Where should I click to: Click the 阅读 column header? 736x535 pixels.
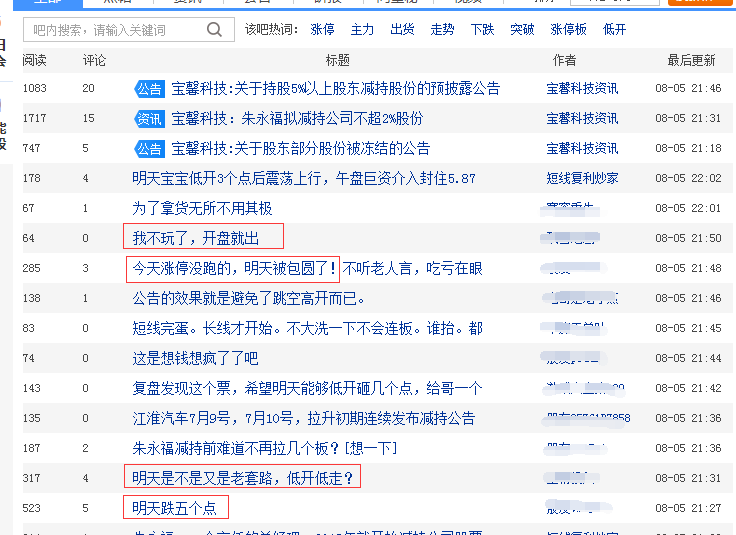tap(34, 60)
